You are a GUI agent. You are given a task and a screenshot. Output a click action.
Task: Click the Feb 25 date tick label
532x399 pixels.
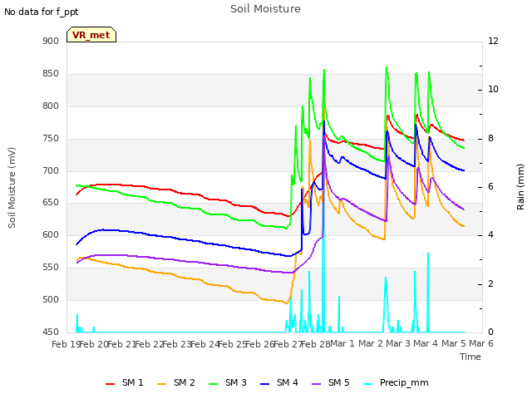pos(233,344)
